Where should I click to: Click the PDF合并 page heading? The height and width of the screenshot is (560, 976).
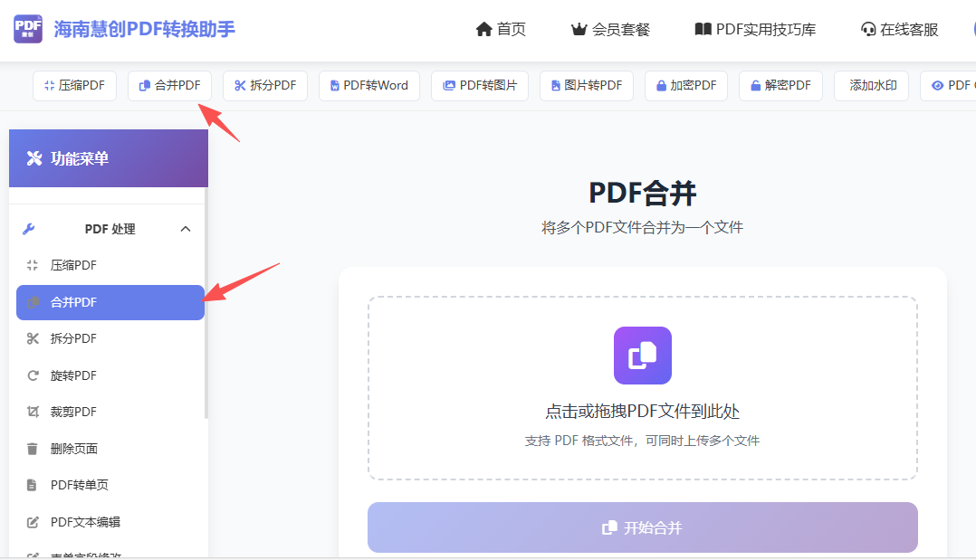[x=643, y=193]
